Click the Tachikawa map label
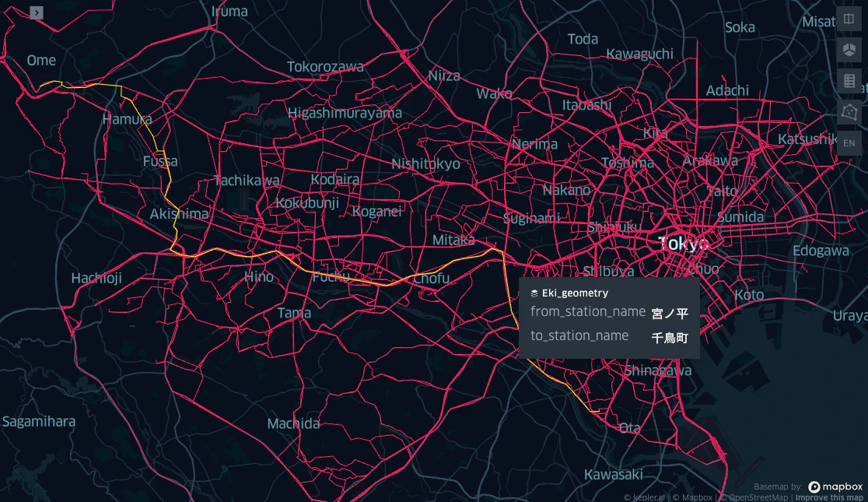Viewport: 868px width, 502px height. click(247, 181)
